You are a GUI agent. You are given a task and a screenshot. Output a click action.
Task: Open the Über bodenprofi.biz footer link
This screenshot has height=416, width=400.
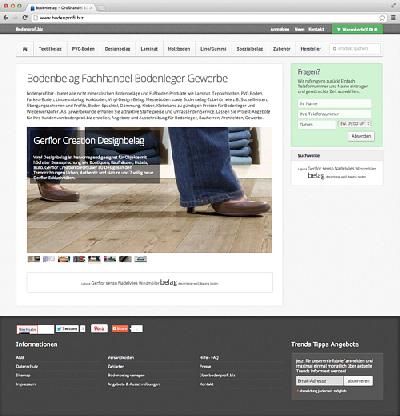tap(218, 375)
